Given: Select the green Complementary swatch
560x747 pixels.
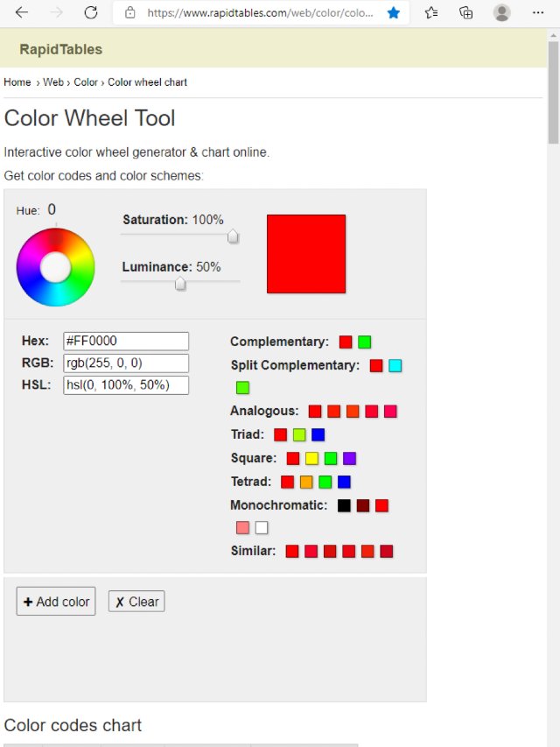Looking at the screenshot, I should (365, 342).
